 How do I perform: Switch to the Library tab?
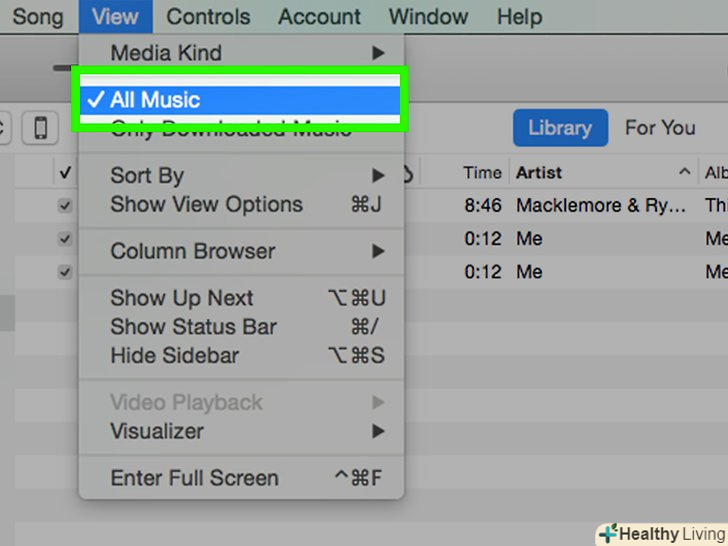click(560, 128)
